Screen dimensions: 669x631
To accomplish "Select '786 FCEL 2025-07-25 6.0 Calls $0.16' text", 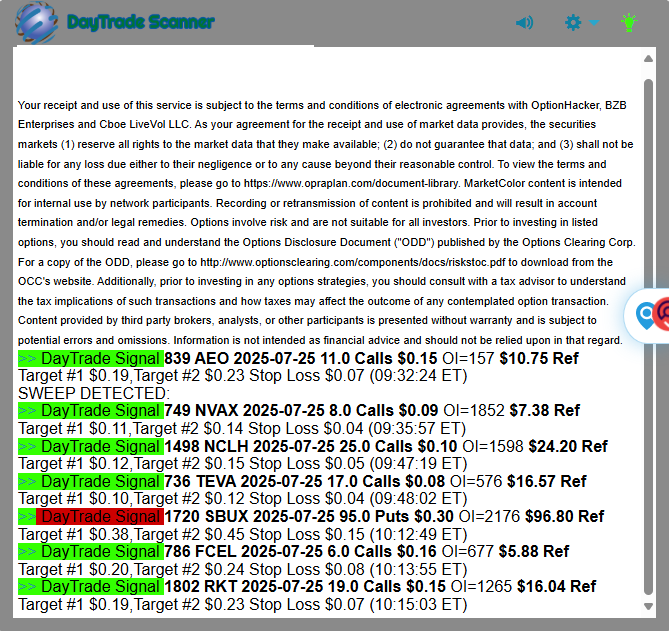I will pyautogui.click(x=300, y=551).
